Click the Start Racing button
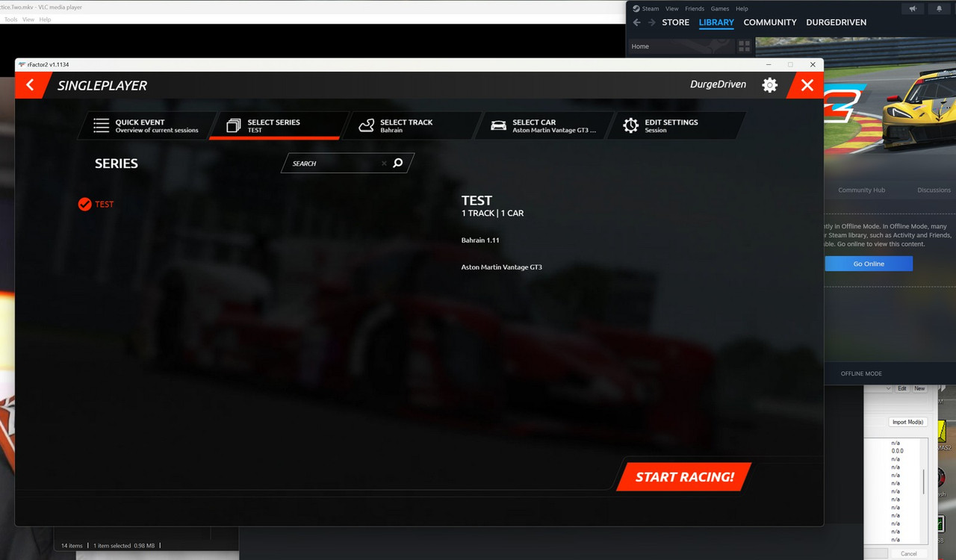This screenshot has height=560, width=956. tap(684, 476)
